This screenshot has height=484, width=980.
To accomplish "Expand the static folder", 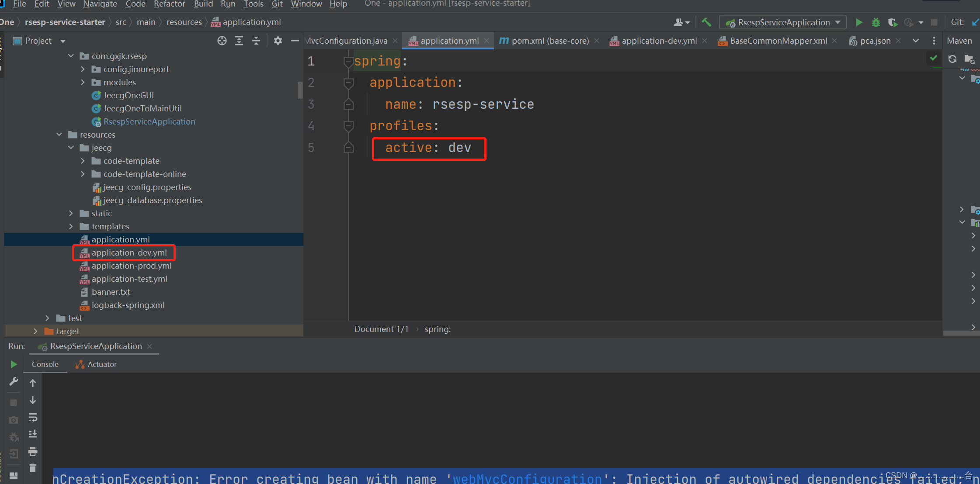I will (x=71, y=213).
